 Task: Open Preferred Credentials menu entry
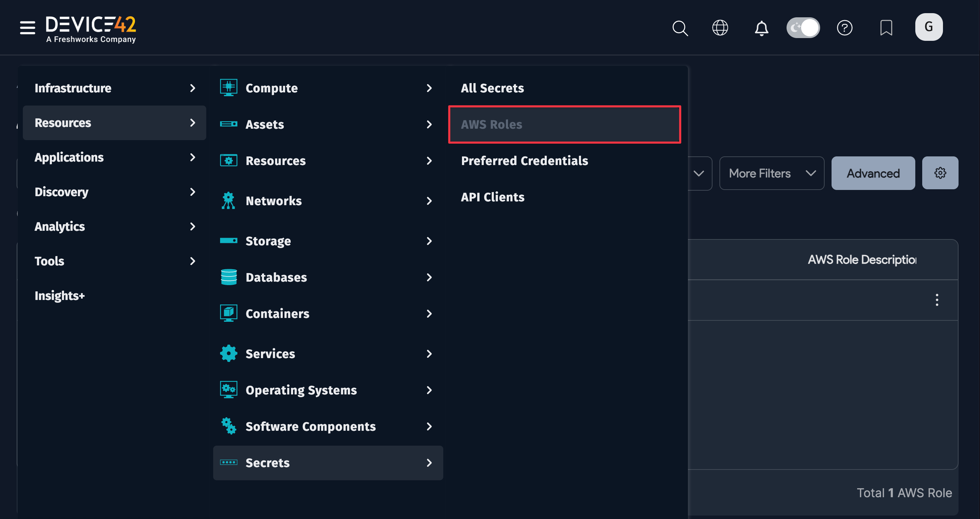(524, 161)
